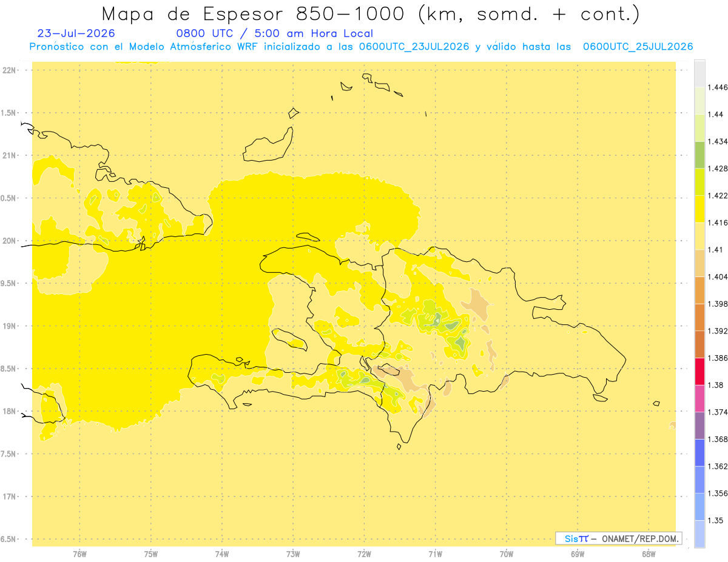Viewport: 728px width, 562px height.
Task: Click the colorbar value 1.416
Action: pos(718,222)
